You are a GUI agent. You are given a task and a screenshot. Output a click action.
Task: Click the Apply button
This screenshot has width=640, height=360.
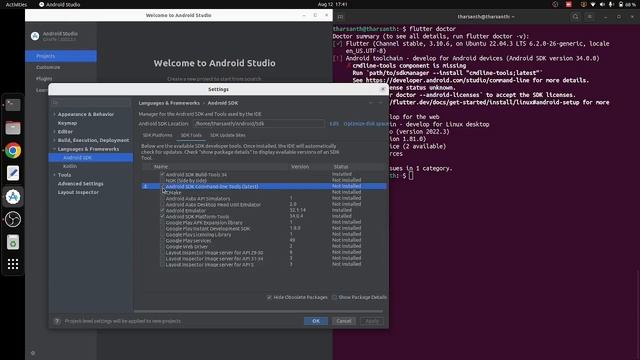(x=372, y=321)
